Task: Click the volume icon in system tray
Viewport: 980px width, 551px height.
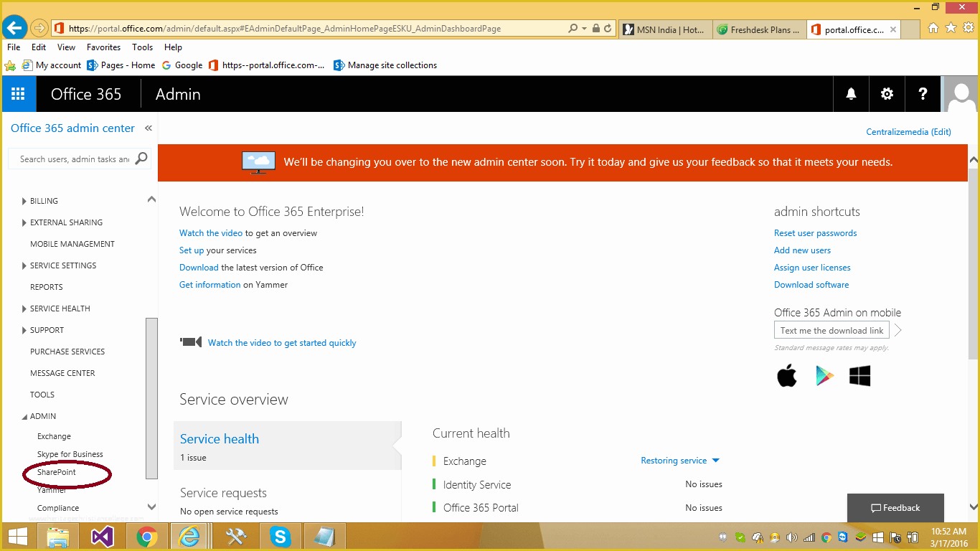Action: pyautogui.click(x=792, y=537)
